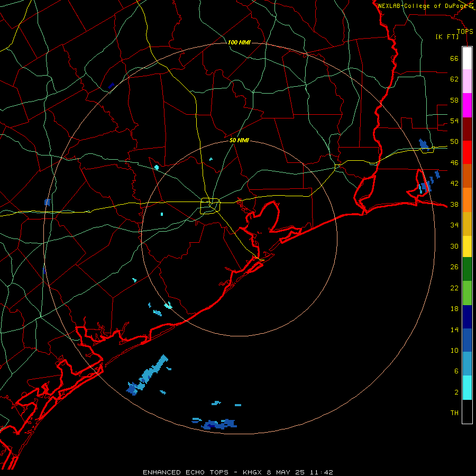Click the 38 scale label
Screen dimensions: 476x476
point(454,204)
